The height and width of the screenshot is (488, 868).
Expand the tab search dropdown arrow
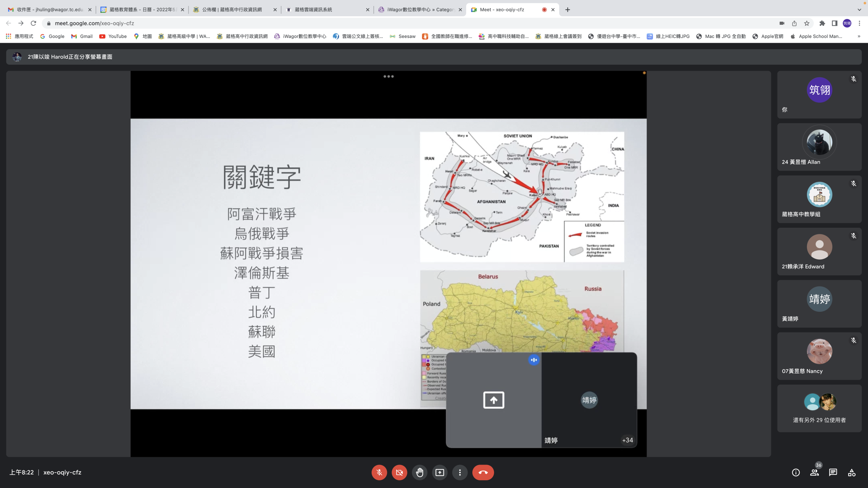point(859,9)
